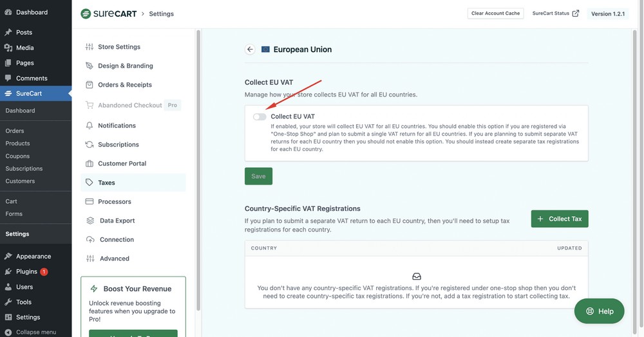Image resolution: width=644 pixels, height=337 pixels.
Task: Click the external link icon by SureCart Status
Action: (576, 13)
